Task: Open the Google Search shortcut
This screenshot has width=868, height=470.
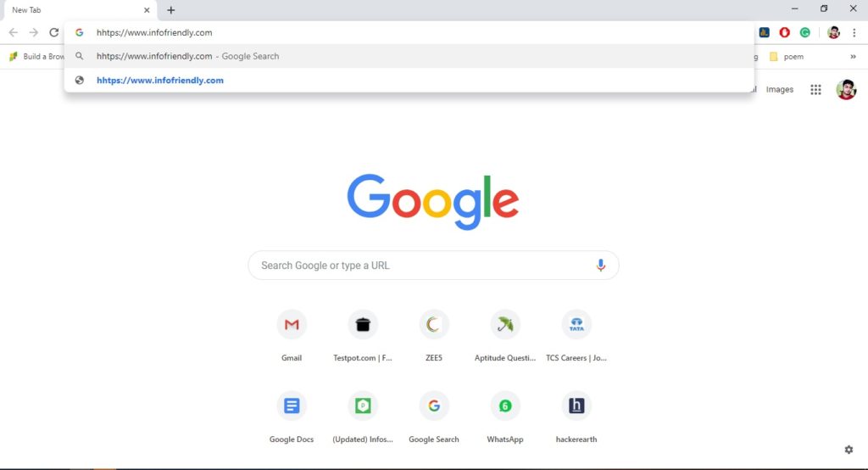Action: pos(434,417)
